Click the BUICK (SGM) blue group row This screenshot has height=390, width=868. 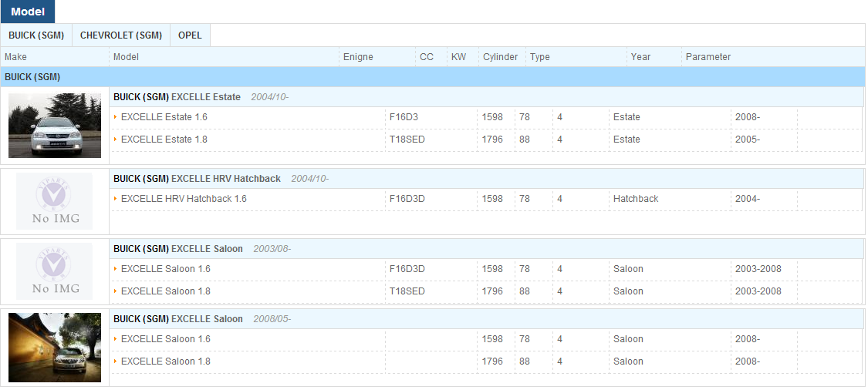pyautogui.click(x=432, y=77)
